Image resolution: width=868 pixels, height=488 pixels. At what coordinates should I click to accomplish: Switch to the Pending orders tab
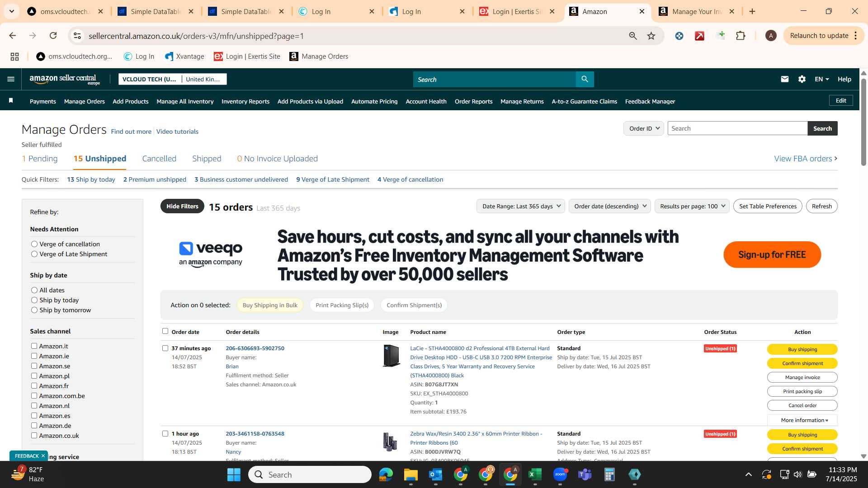[40, 159]
